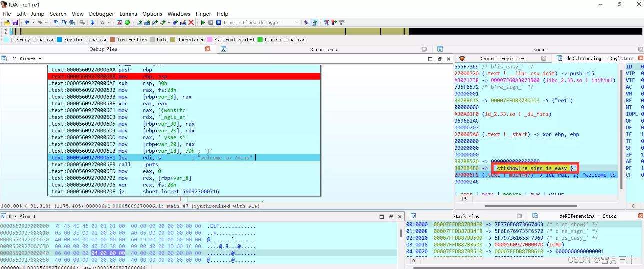Click the blue down arrow toolbar icon
This screenshot has width=644, height=269.
[92, 23]
